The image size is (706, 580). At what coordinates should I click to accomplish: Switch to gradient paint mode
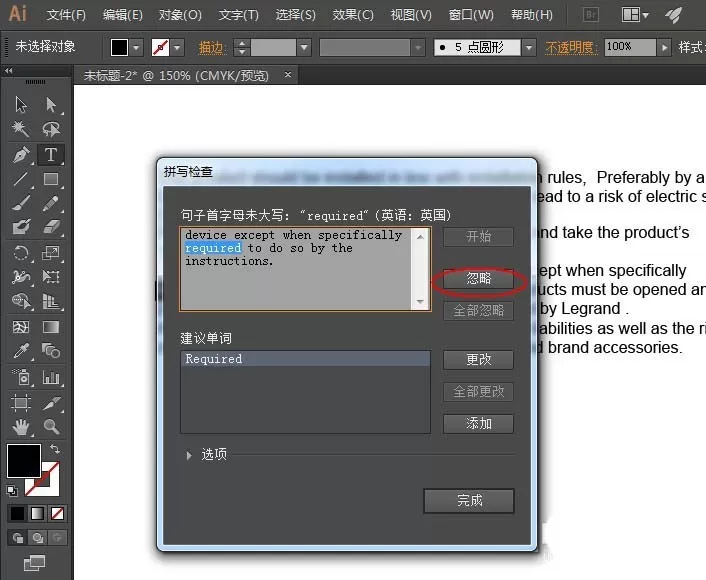(37, 513)
